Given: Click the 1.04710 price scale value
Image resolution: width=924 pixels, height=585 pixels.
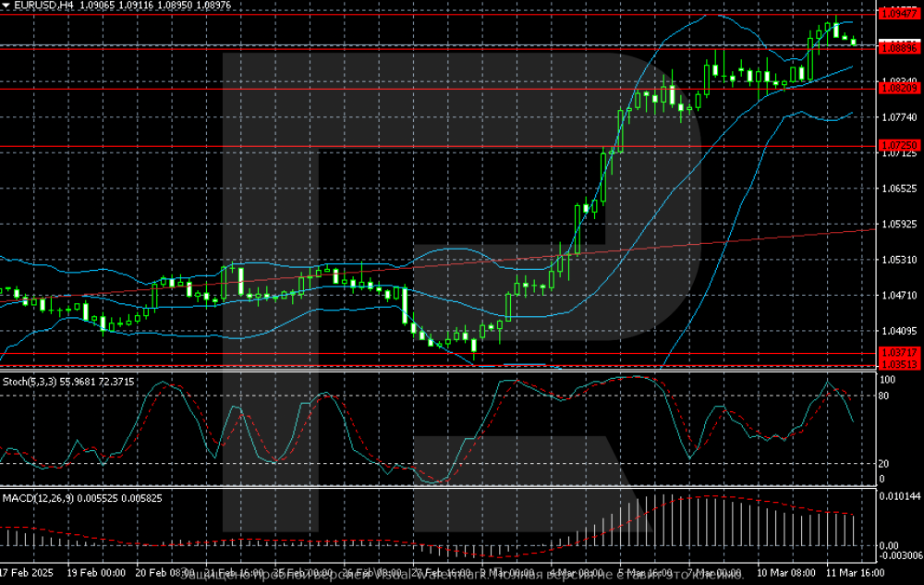Looking at the screenshot, I should 898,295.
